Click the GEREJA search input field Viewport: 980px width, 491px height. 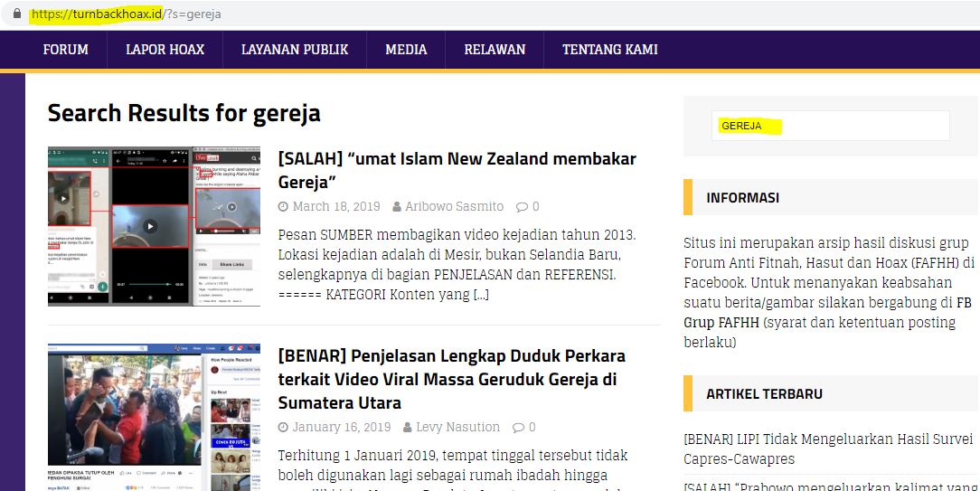click(x=830, y=126)
